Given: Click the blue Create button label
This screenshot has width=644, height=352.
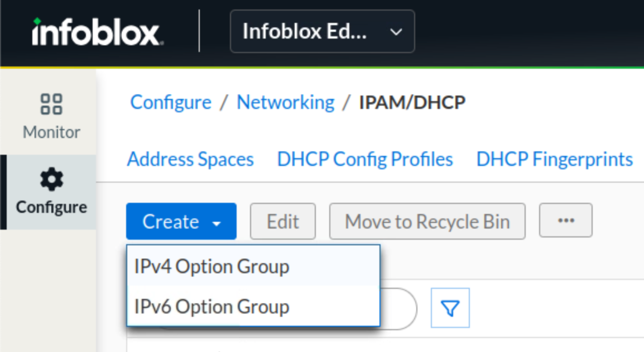Looking at the screenshot, I should tap(171, 221).
